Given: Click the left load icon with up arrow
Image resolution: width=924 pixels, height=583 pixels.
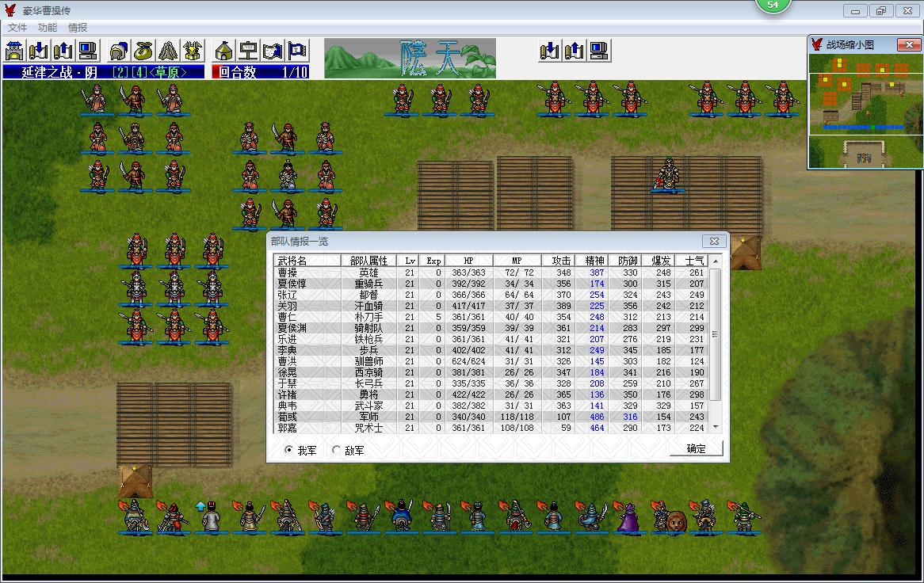Looking at the screenshot, I should pyautogui.click(x=63, y=51).
